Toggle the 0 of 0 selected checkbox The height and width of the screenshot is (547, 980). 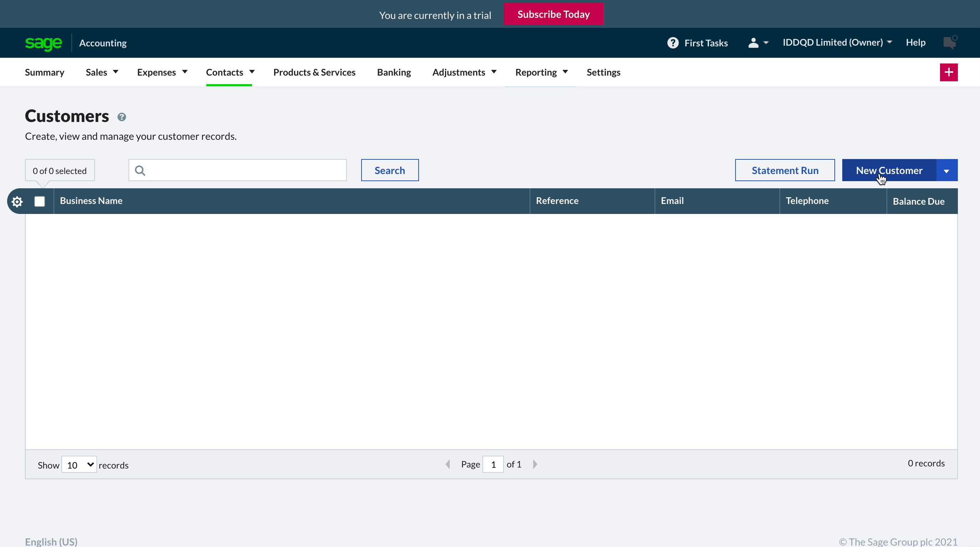pos(39,200)
